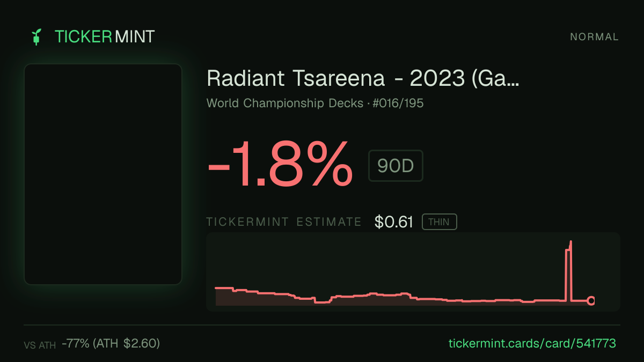Click the TICKERMINT brand wordmark

(x=105, y=37)
